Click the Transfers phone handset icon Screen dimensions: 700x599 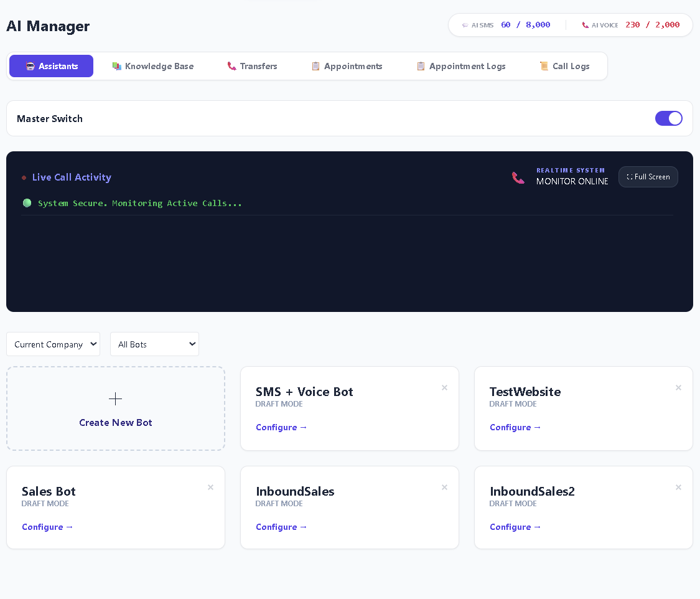click(231, 66)
